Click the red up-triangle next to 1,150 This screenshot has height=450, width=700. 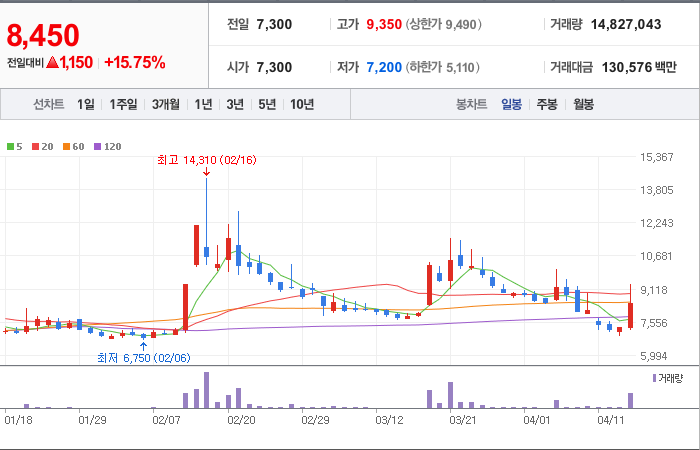[53, 62]
